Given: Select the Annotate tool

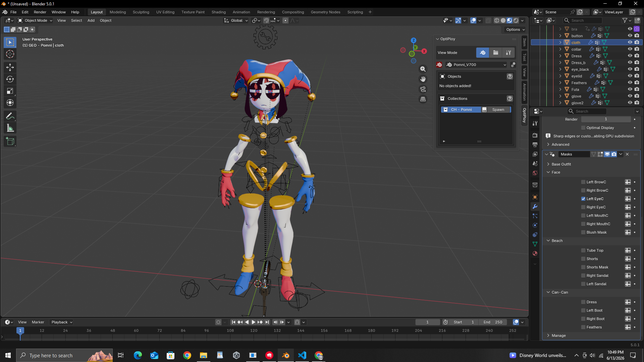Looking at the screenshot, I should (10, 116).
